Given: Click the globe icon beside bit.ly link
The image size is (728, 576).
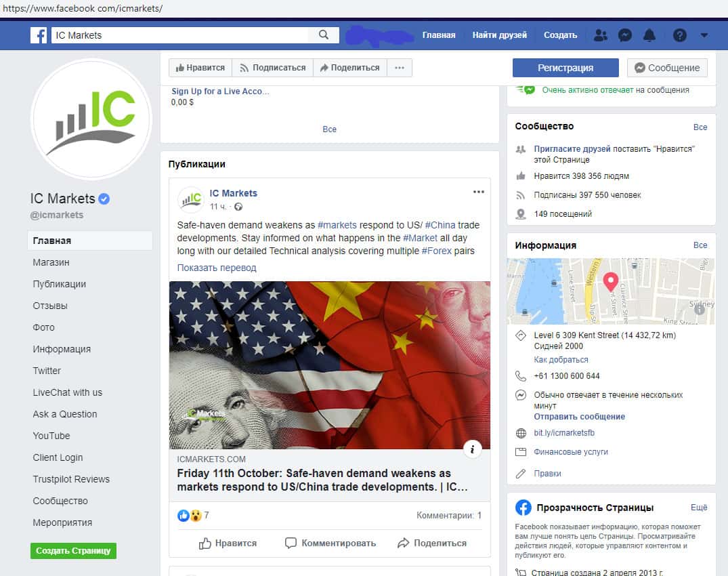Looking at the screenshot, I should (521, 433).
